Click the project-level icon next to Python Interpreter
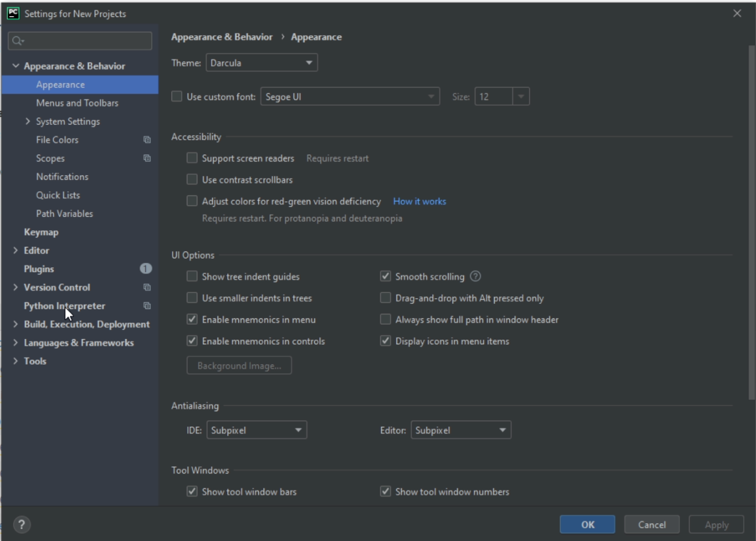Screen dimensions: 756x541 147,306
